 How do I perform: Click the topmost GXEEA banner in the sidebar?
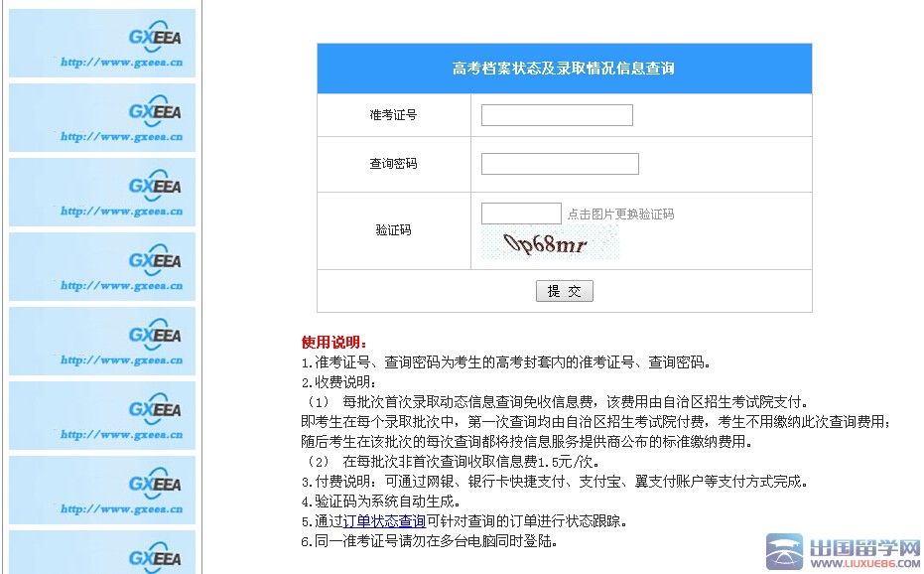pos(102,43)
